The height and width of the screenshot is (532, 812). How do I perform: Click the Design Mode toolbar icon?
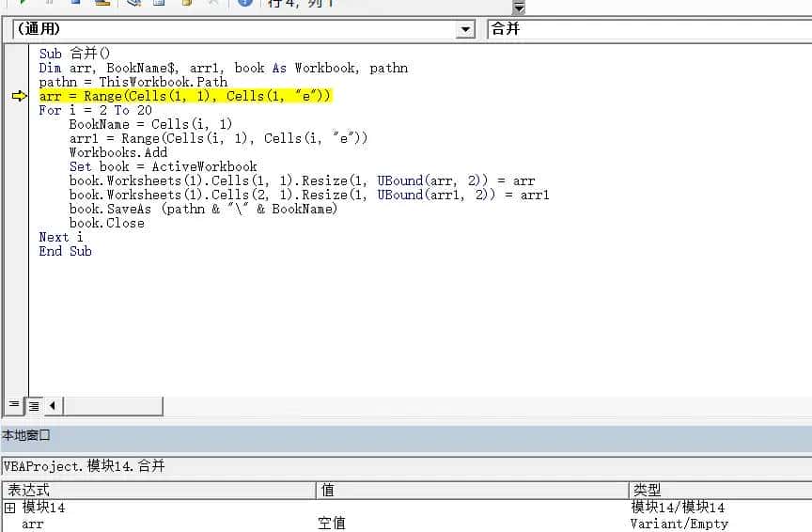[x=101, y=3]
